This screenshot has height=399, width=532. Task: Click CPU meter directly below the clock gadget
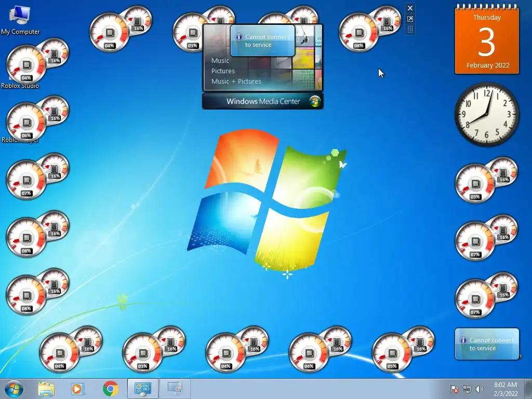coord(486,180)
